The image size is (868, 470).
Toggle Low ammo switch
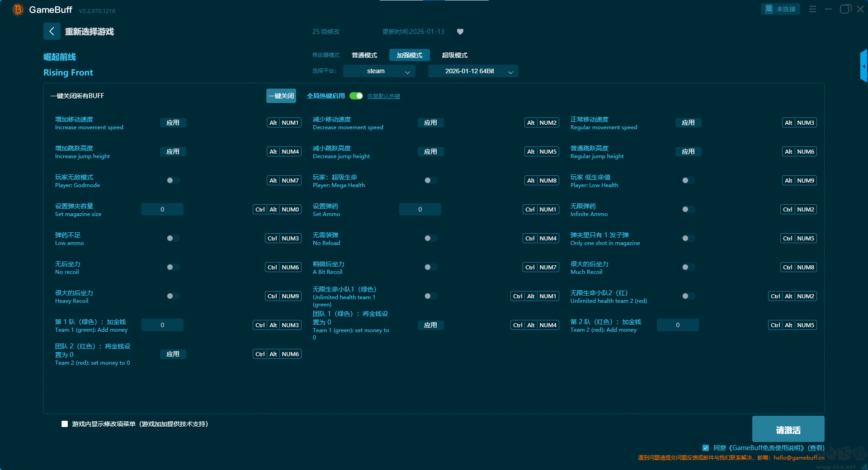point(173,238)
